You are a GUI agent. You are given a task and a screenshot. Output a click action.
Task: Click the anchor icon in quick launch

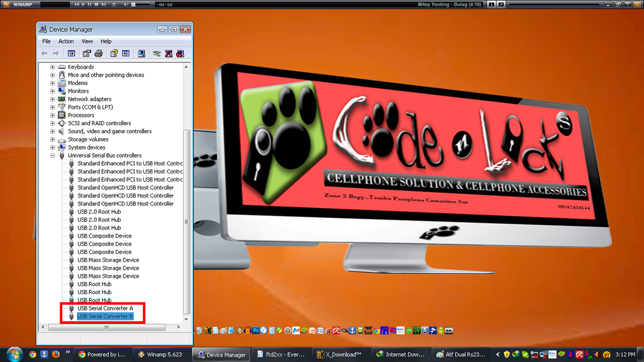44,354
